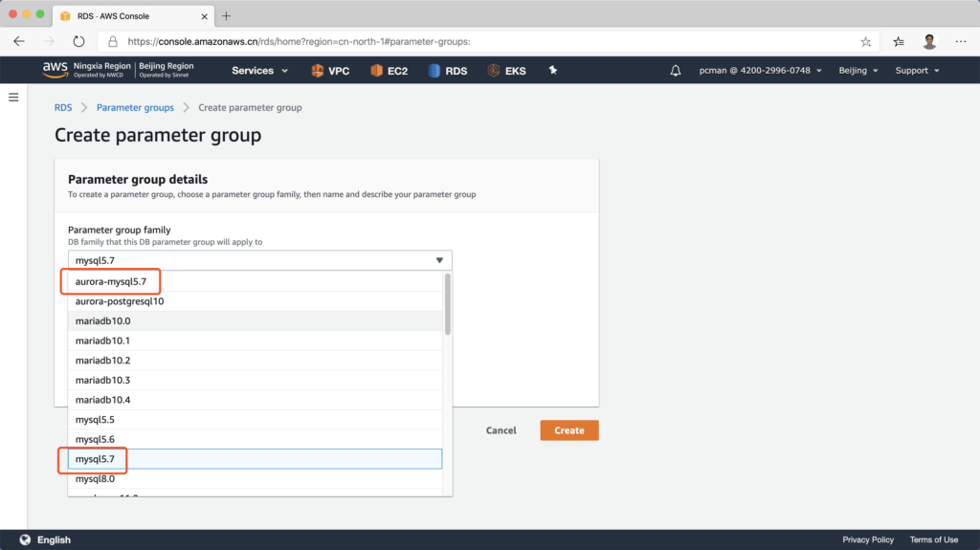Open the notifications bell icon
Image resolution: width=980 pixels, height=550 pixels.
click(676, 71)
